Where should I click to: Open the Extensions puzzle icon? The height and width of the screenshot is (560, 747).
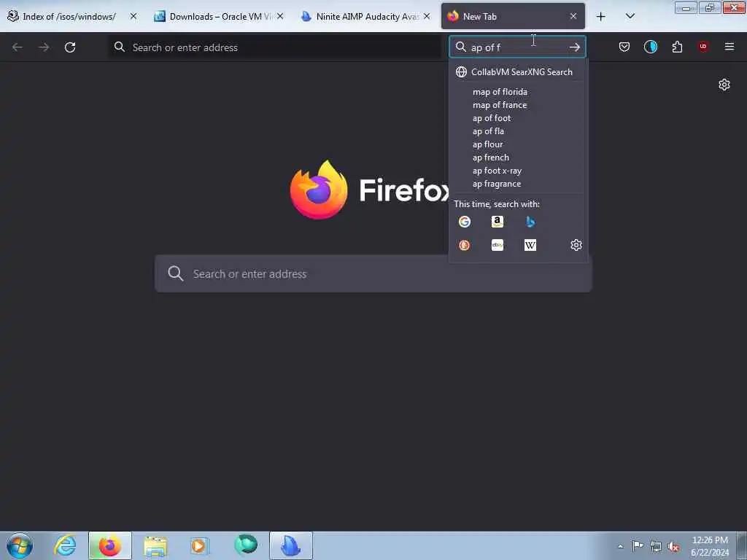click(677, 47)
